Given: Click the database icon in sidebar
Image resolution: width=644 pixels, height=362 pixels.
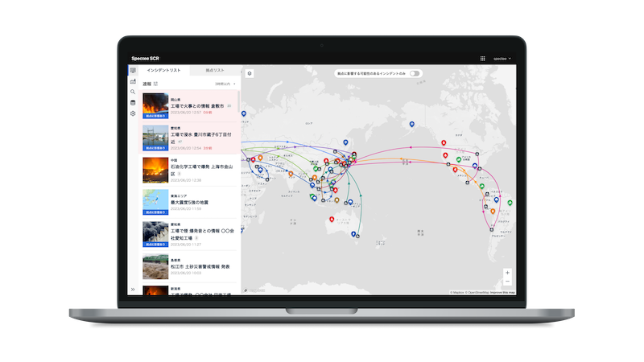Looking at the screenshot, I should (133, 102).
